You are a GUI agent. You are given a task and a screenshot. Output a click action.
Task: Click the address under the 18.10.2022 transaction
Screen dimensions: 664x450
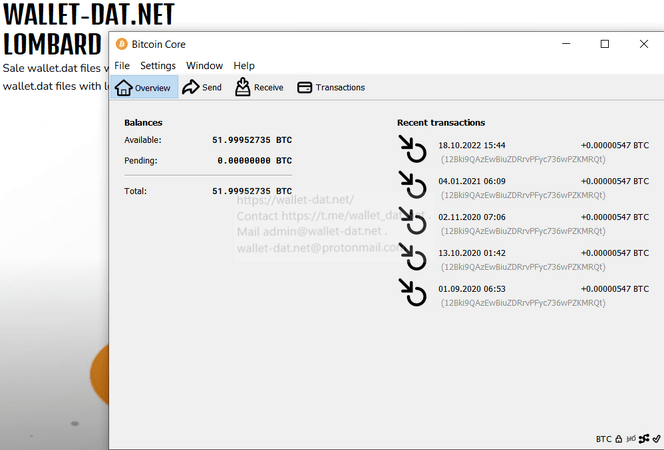click(x=523, y=159)
